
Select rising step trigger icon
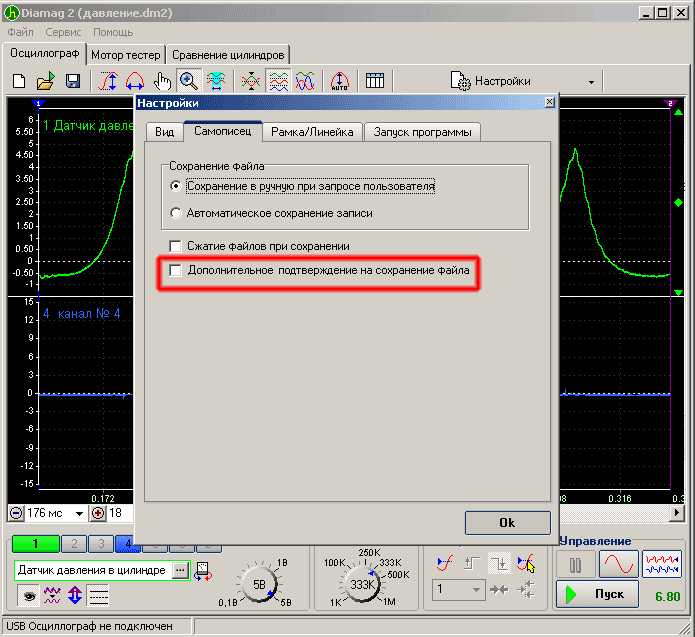pyautogui.click(x=472, y=563)
